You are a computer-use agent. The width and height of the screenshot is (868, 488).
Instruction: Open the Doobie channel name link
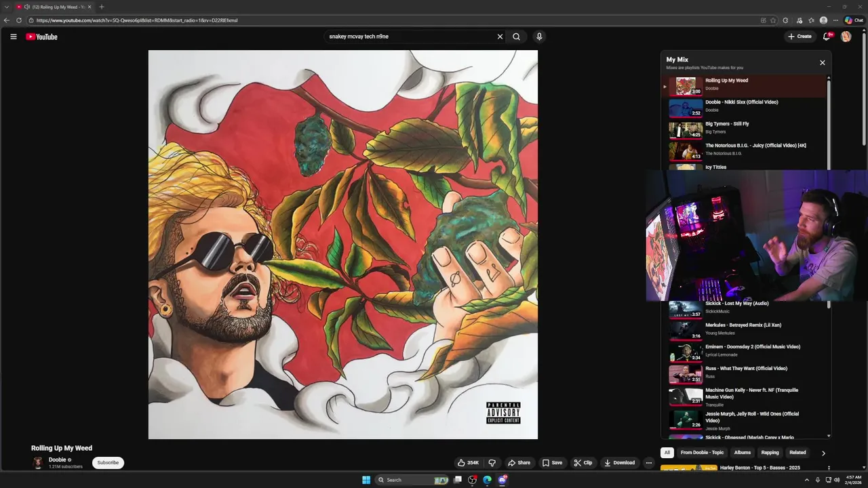tap(57, 460)
